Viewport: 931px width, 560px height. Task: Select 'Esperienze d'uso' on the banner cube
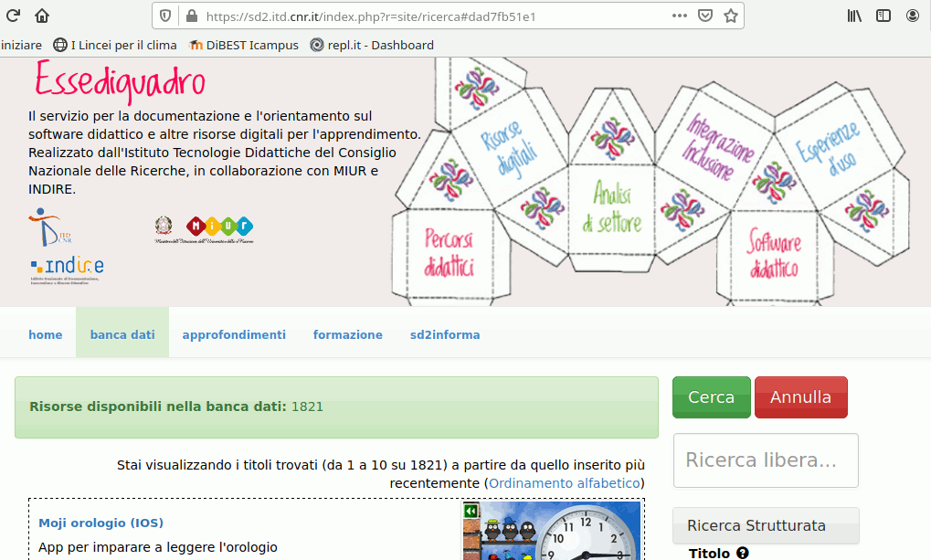pos(829,149)
